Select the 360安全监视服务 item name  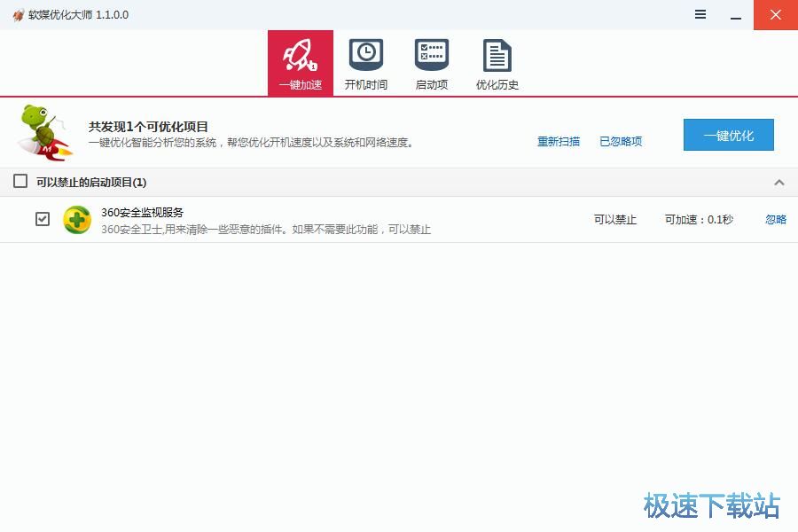point(142,212)
